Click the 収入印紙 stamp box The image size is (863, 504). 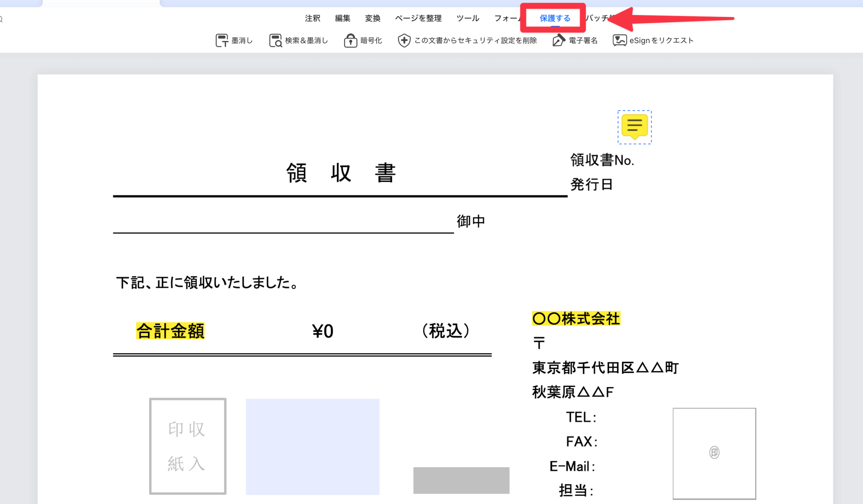tap(188, 446)
